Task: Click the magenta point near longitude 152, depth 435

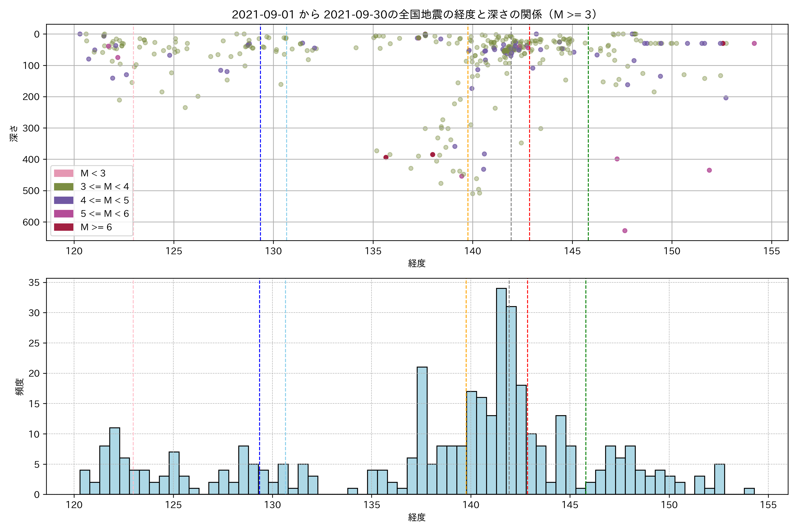Action: tap(709, 170)
